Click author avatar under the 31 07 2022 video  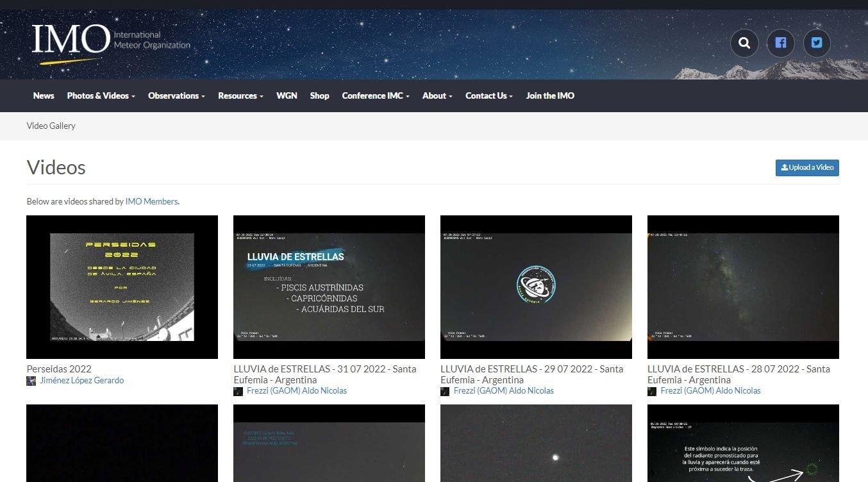pyautogui.click(x=238, y=391)
